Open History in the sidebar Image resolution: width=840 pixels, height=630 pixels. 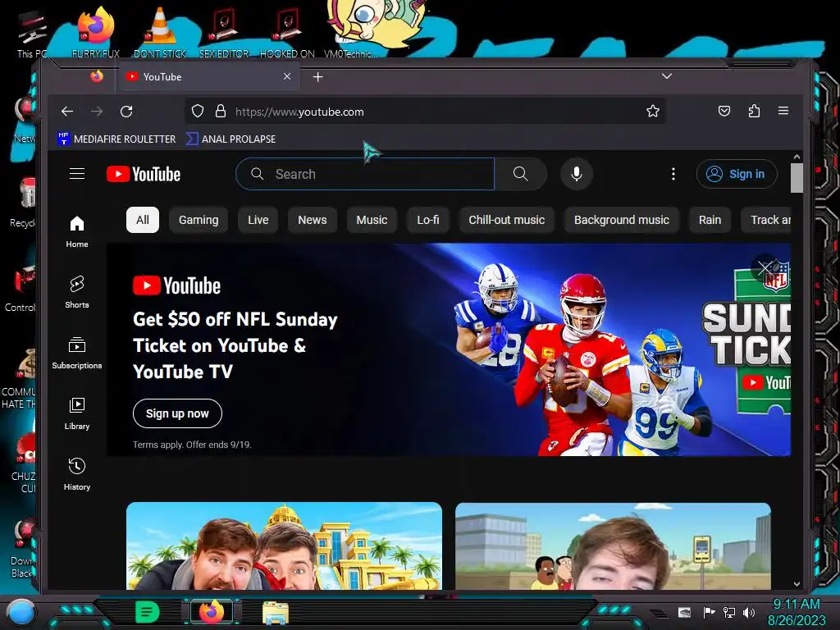[x=77, y=474]
